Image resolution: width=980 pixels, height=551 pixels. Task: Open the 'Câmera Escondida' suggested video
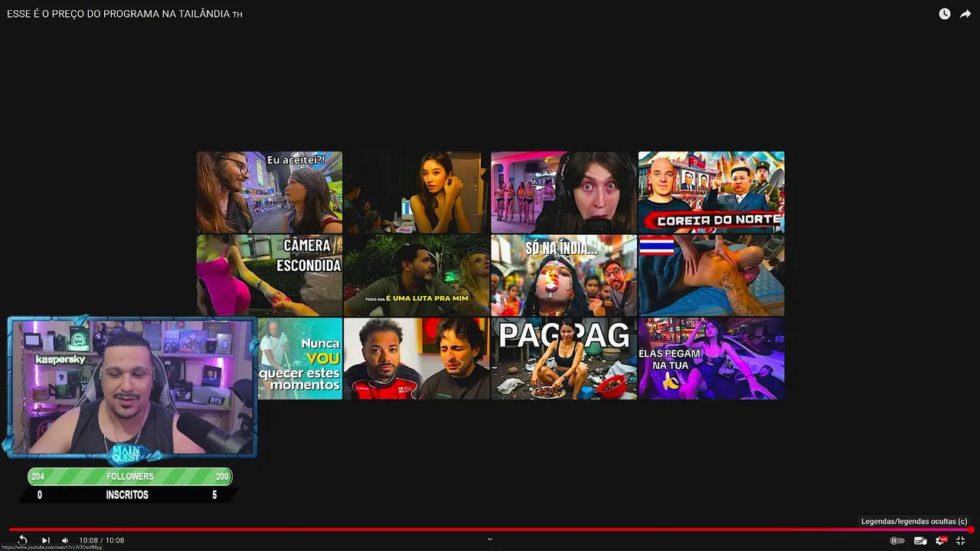pyautogui.click(x=269, y=275)
